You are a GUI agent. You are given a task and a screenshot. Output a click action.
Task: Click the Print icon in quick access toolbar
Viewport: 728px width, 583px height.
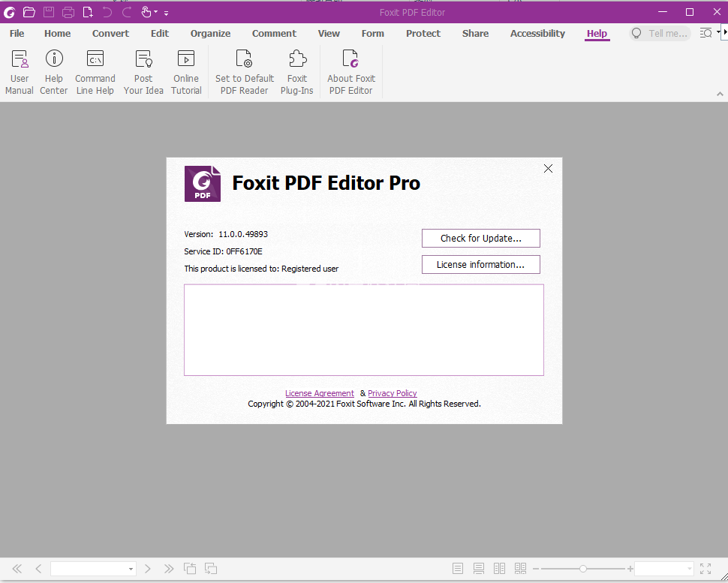tap(68, 13)
